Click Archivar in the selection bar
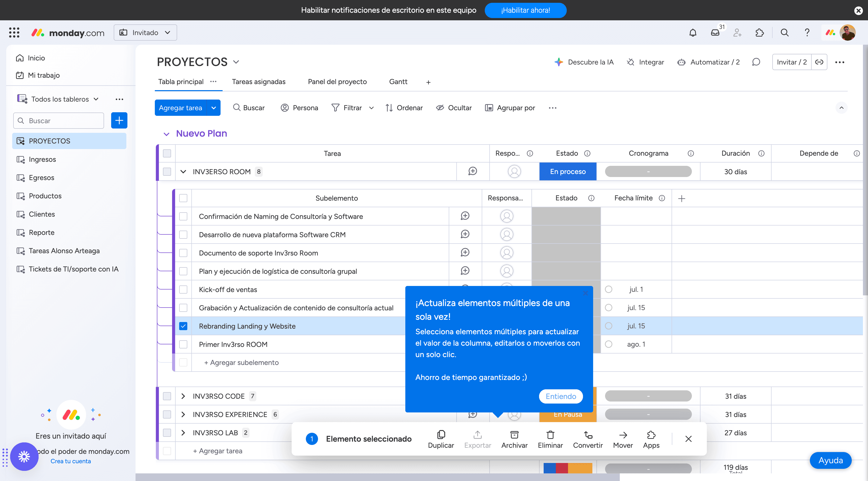Image resolution: width=868 pixels, height=481 pixels. tap(514, 439)
